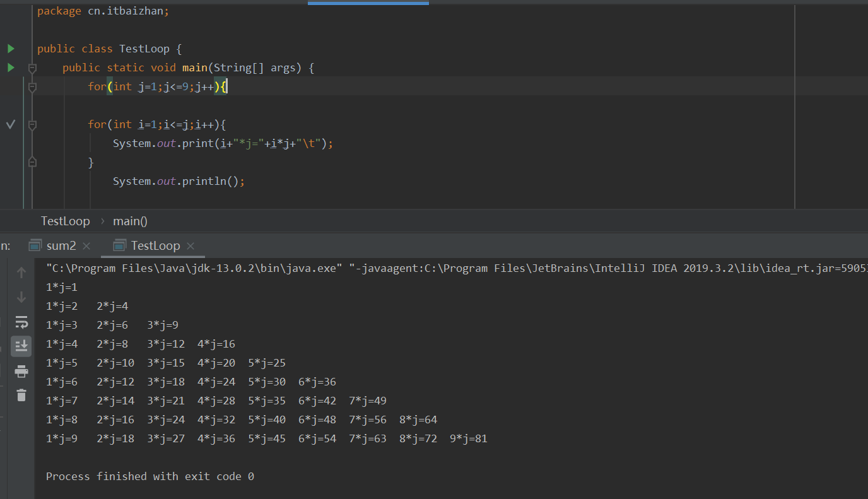Click the fold marker at the inner loop's closing brace

point(32,162)
